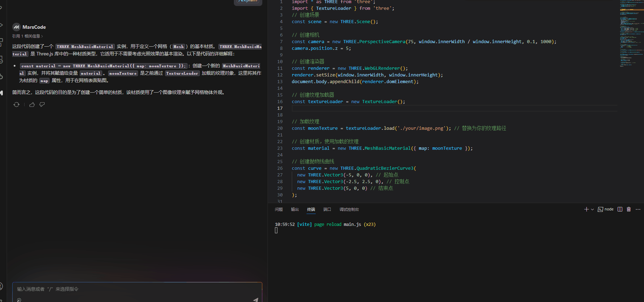
Task: Expand the new terminal launch profile dropdown
Action: (x=592, y=209)
